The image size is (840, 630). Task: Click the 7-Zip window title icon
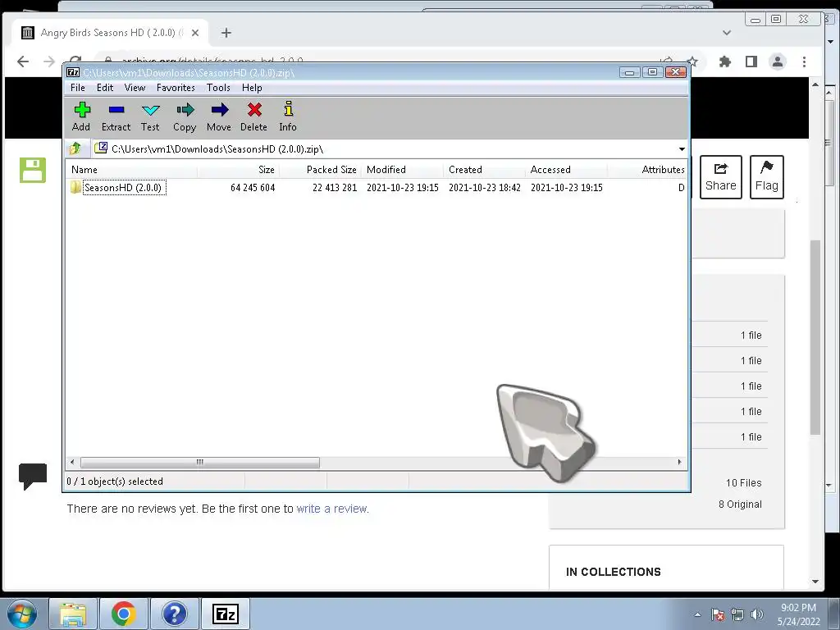point(73,72)
